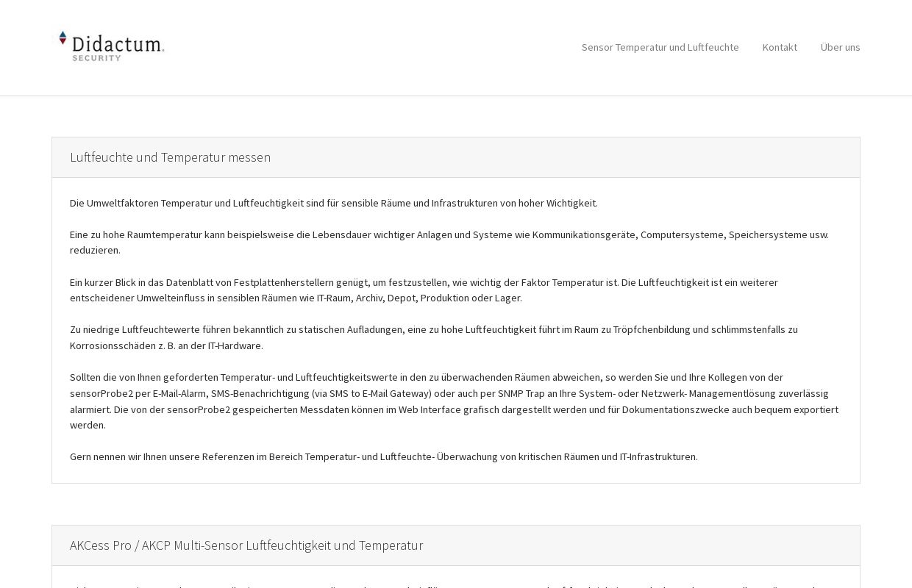The height and width of the screenshot is (588, 912).
Task: Navigate to Über uns
Action: point(840,47)
